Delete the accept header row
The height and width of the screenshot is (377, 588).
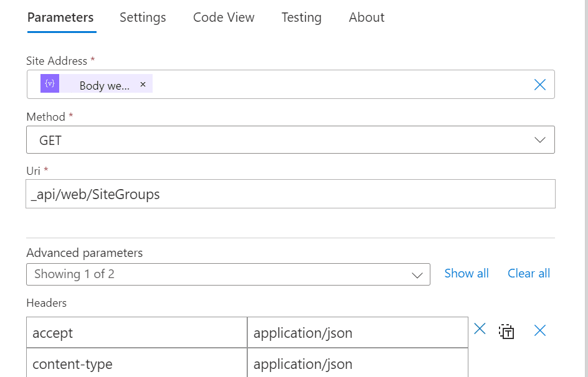(480, 329)
